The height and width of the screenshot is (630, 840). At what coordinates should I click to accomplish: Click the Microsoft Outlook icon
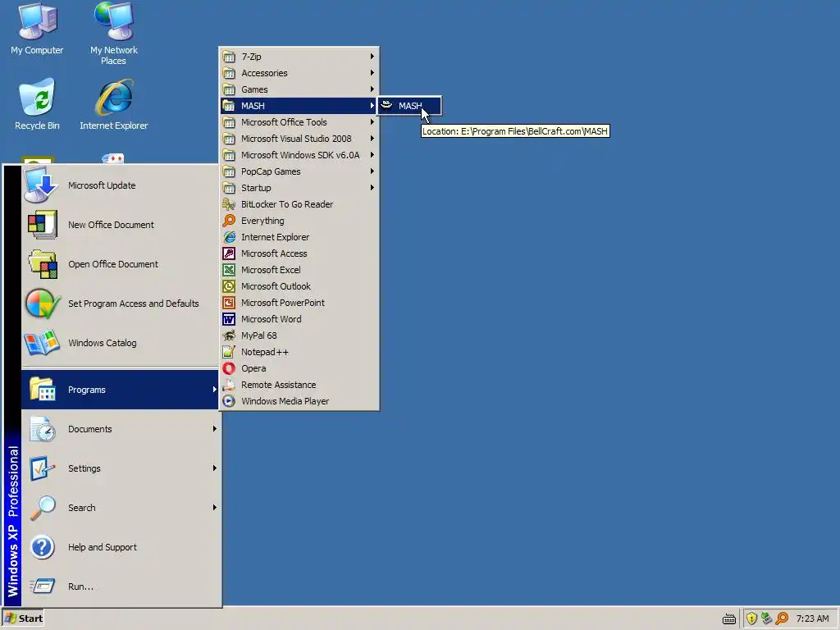pos(229,286)
